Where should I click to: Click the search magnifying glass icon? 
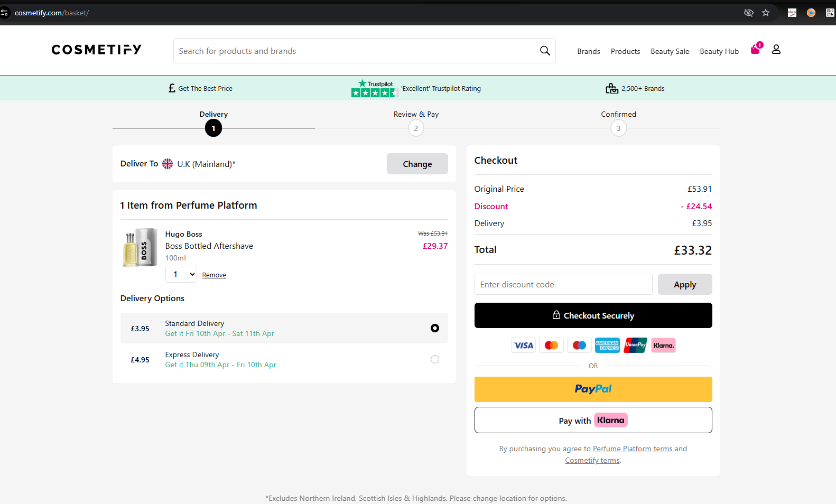[545, 51]
